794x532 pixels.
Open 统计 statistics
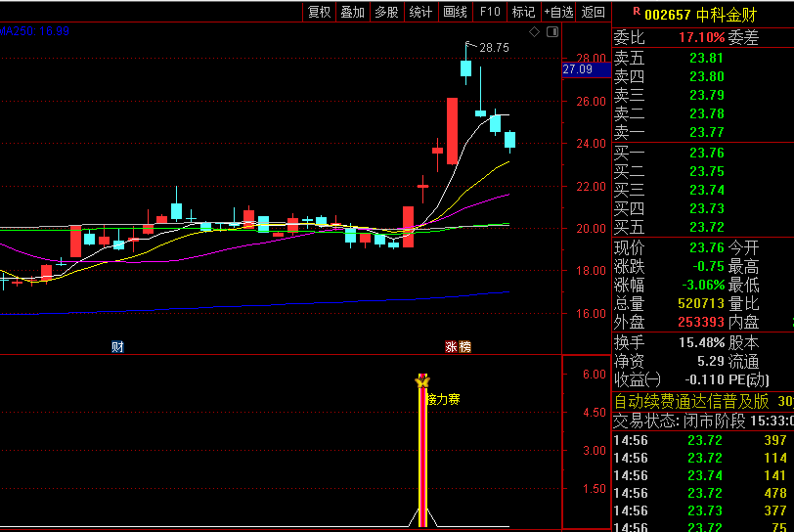(x=420, y=12)
